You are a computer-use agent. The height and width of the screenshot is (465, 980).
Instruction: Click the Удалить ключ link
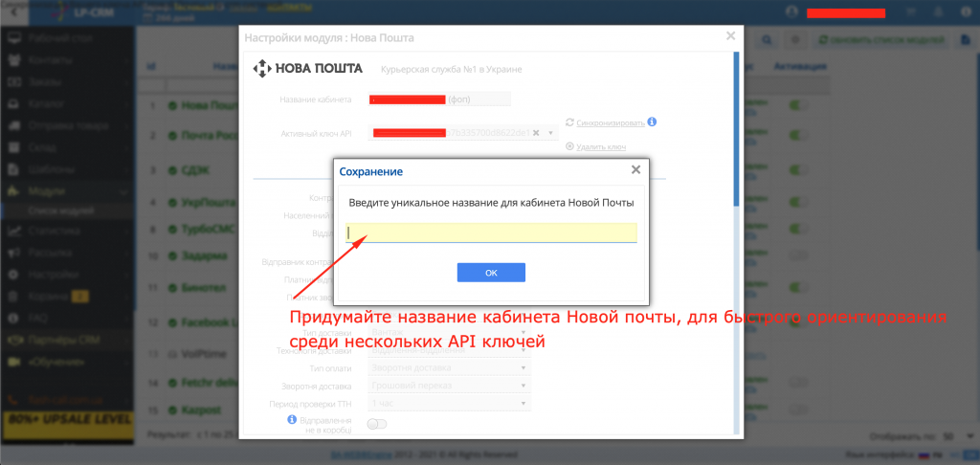click(601, 147)
